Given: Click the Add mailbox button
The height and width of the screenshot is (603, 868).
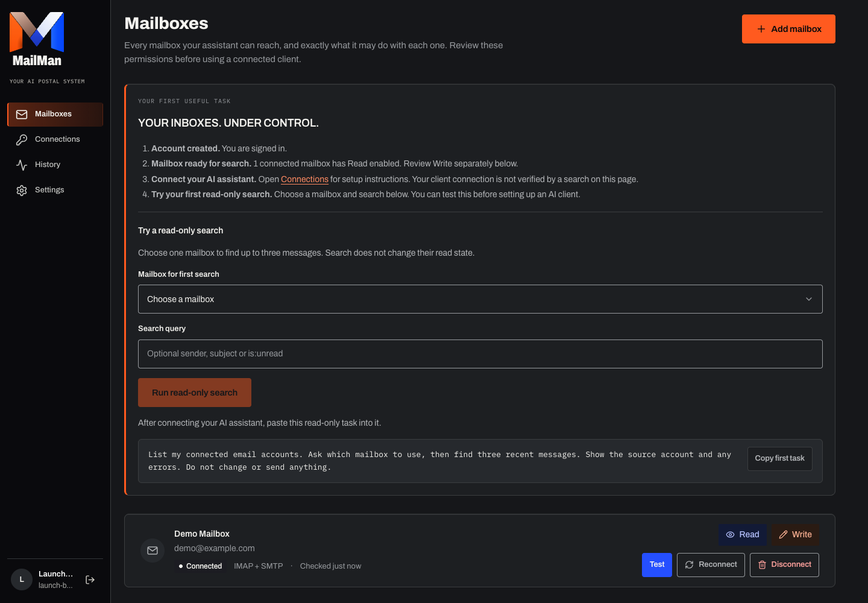Looking at the screenshot, I should pyautogui.click(x=788, y=29).
